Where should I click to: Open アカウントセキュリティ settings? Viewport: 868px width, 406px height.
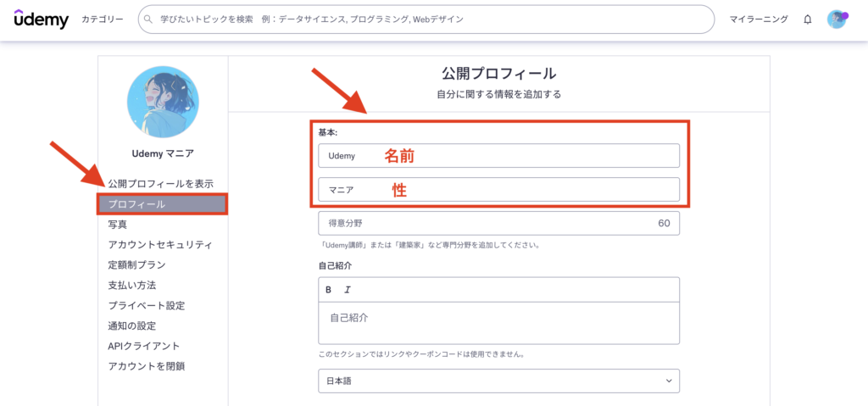(159, 245)
